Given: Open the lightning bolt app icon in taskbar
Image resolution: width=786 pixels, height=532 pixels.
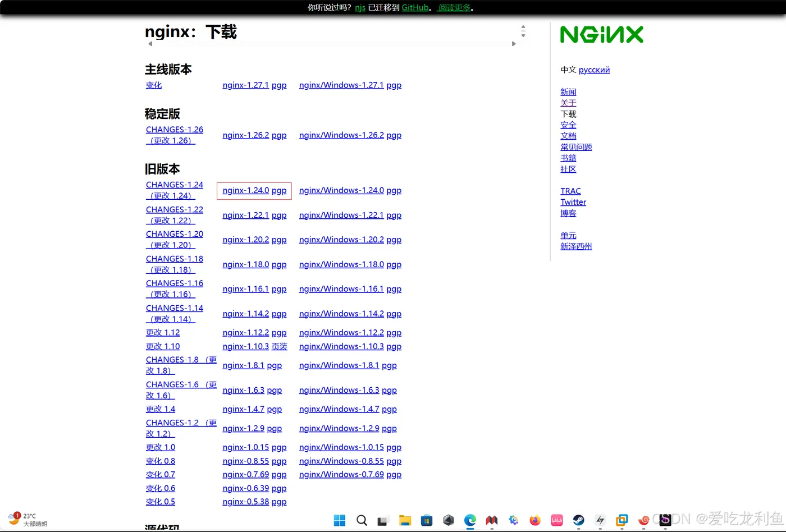Looking at the screenshot, I should [600, 520].
